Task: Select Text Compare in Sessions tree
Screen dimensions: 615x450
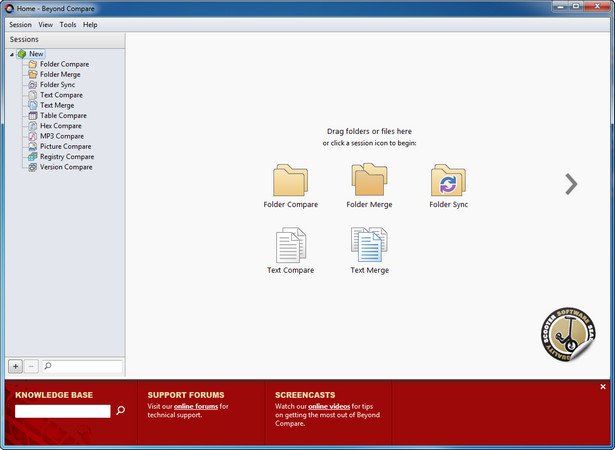Action: click(x=61, y=95)
